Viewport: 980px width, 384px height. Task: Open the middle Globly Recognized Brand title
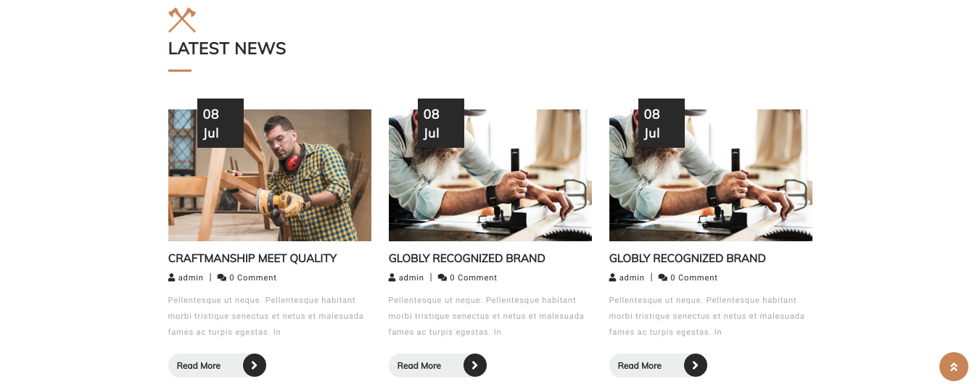(466, 258)
